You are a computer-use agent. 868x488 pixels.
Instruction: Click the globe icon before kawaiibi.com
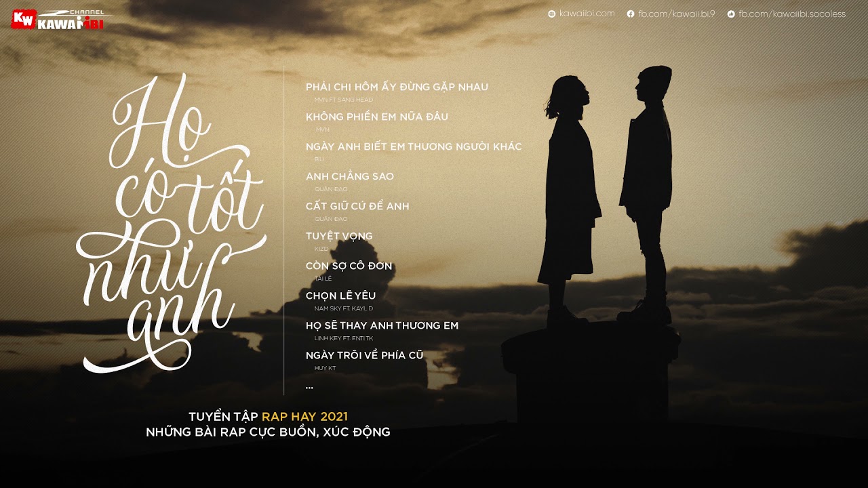point(552,14)
